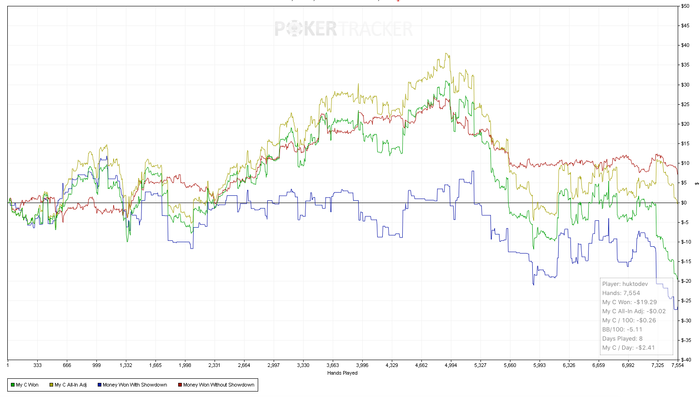Viewport: 700px width, 397px height.
Task: Click 'BB/100: -5.11' in the stats box
Action: point(622,330)
